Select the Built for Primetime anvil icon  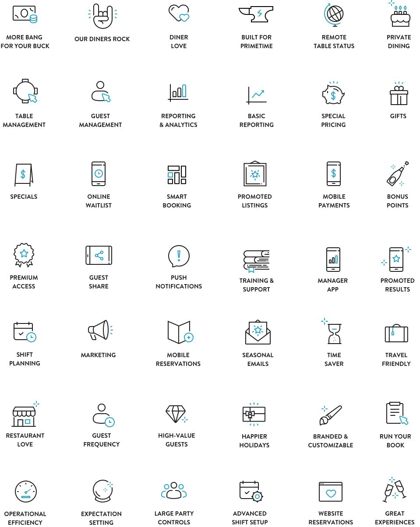coord(256,14)
